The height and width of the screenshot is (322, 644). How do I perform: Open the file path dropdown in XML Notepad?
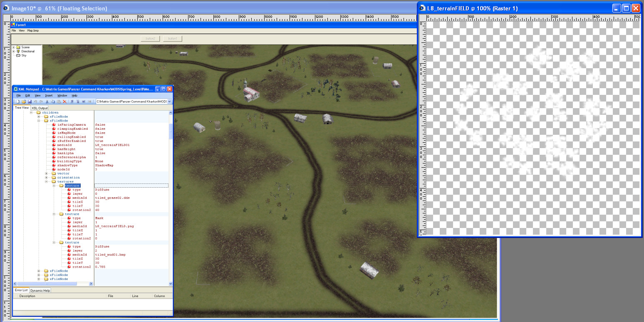pos(169,102)
